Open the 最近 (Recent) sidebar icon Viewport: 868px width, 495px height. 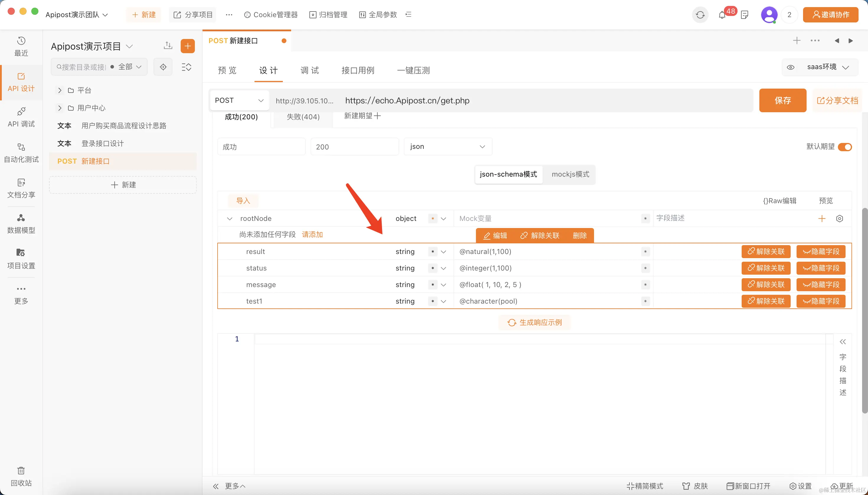(x=21, y=47)
